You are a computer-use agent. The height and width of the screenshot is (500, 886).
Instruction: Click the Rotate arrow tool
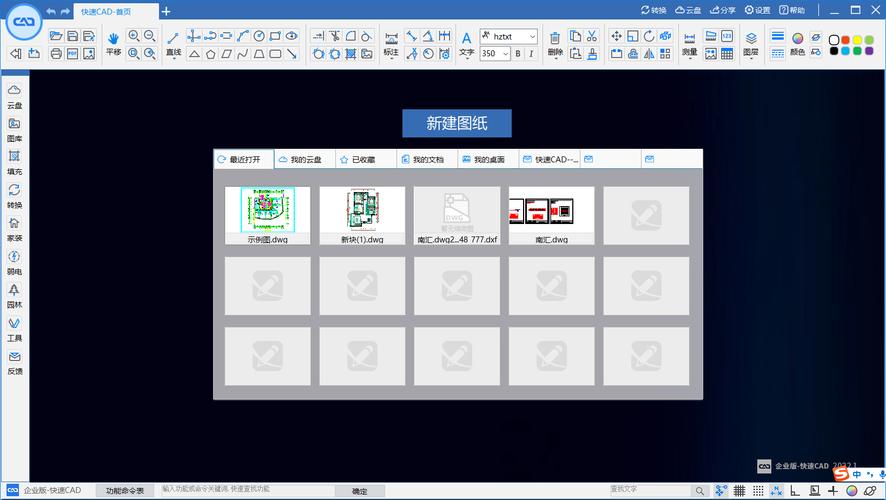(649, 36)
